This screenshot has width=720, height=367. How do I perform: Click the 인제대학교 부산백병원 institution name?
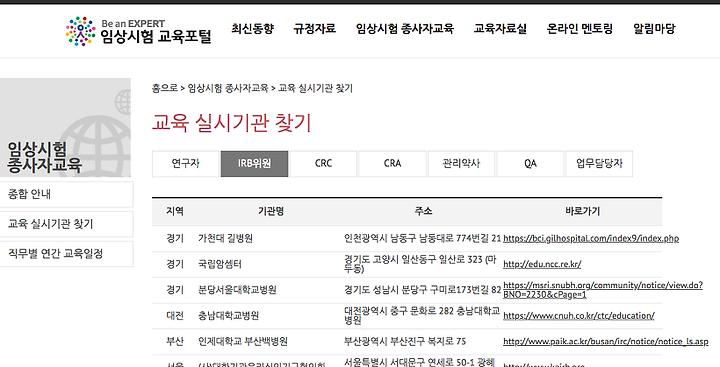coord(243,342)
